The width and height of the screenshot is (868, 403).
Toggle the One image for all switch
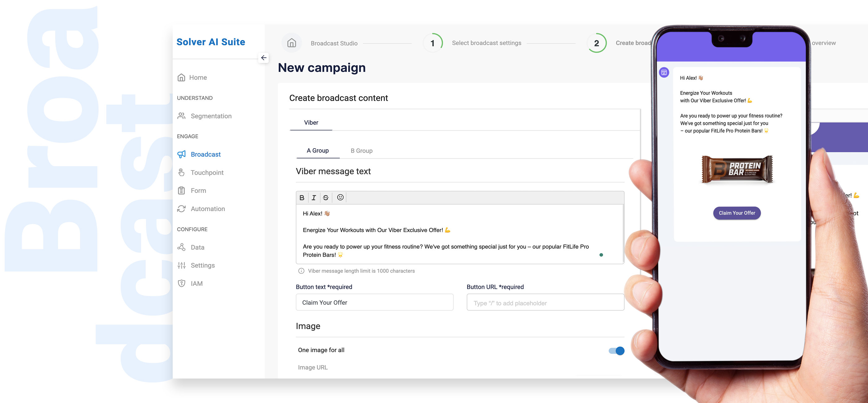point(616,351)
